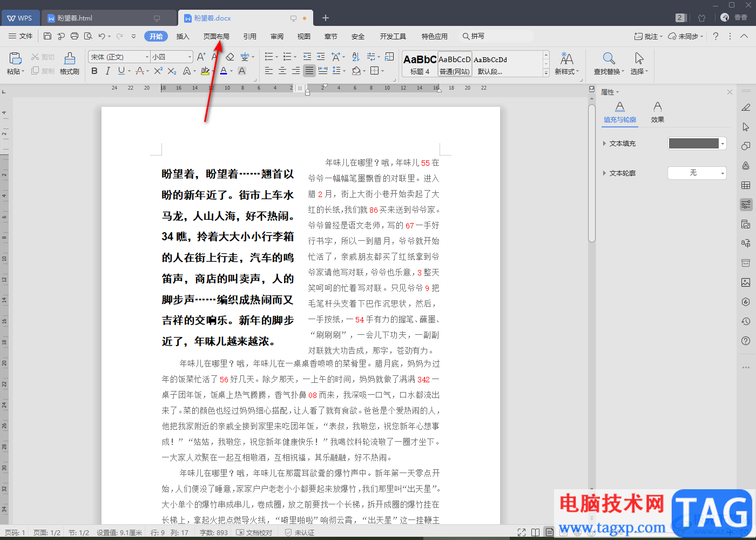Image resolution: width=756 pixels, height=540 pixels.
Task: Click the Save icon in quick toolbar
Action: click(x=48, y=36)
